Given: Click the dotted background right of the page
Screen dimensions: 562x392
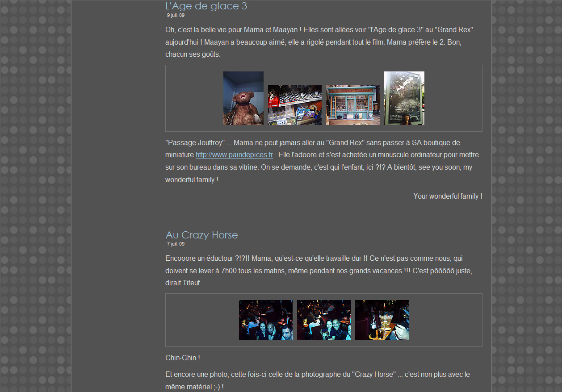Looking at the screenshot, I should tap(526, 196).
